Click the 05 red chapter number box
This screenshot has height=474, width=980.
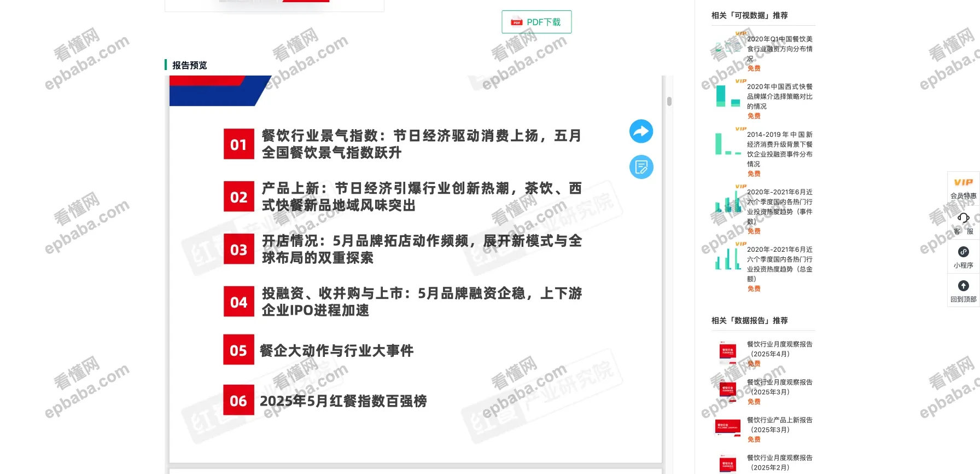(x=239, y=350)
